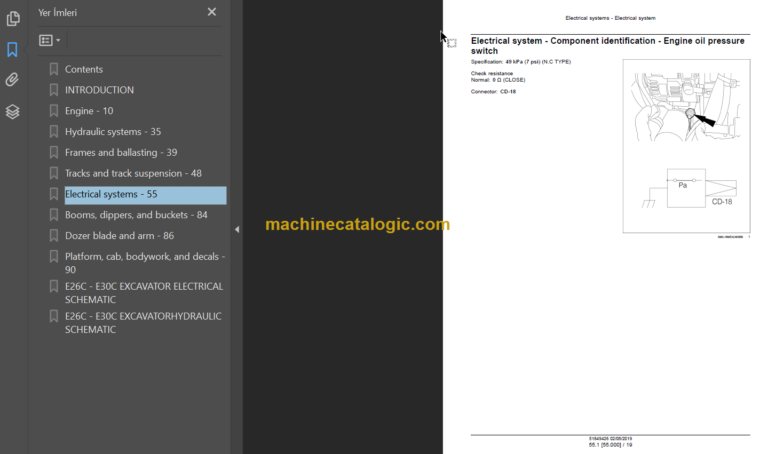Open the Attachments paperclip panel icon
768x454 pixels.
(x=12, y=80)
